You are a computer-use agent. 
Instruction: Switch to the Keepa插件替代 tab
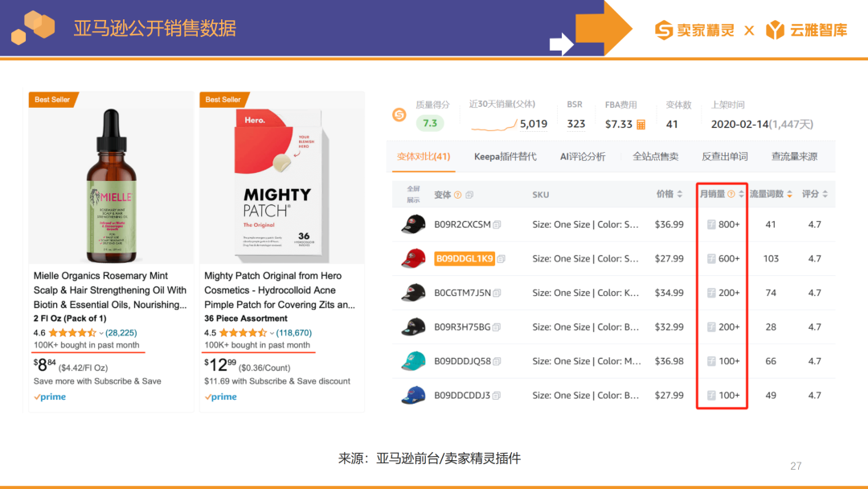click(x=505, y=157)
